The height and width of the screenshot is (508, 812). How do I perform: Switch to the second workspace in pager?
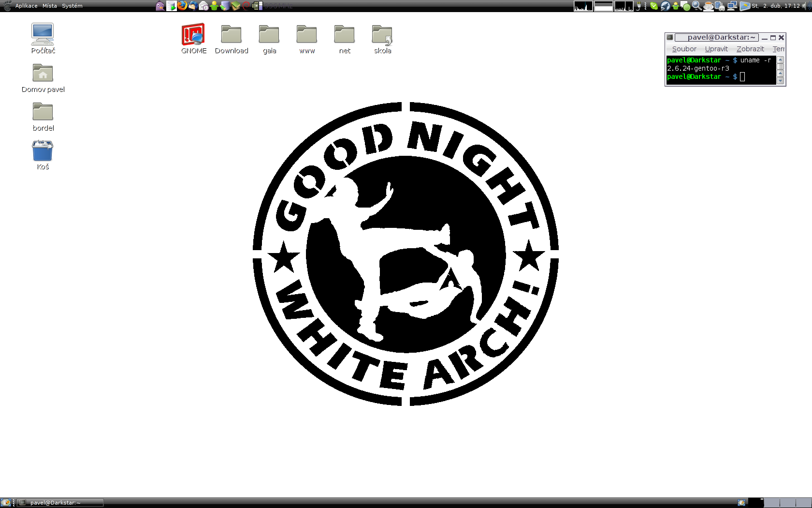772,503
